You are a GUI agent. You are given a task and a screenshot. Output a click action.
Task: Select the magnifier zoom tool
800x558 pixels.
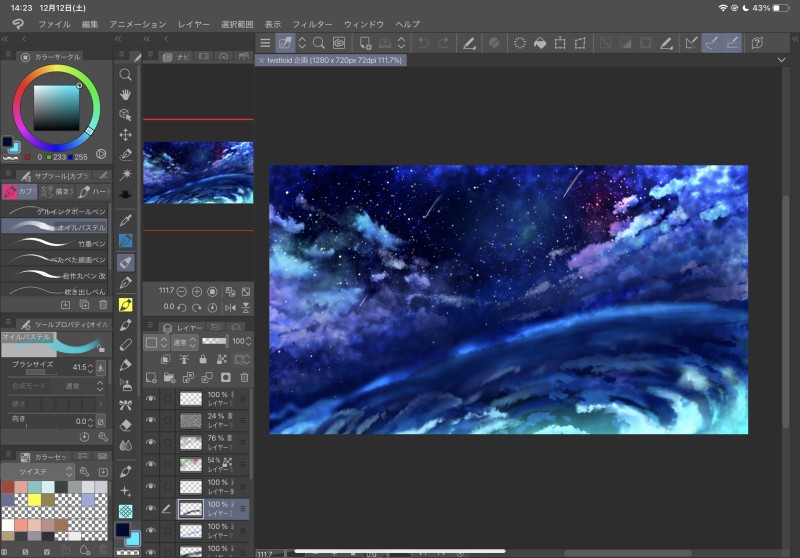[x=126, y=74]
